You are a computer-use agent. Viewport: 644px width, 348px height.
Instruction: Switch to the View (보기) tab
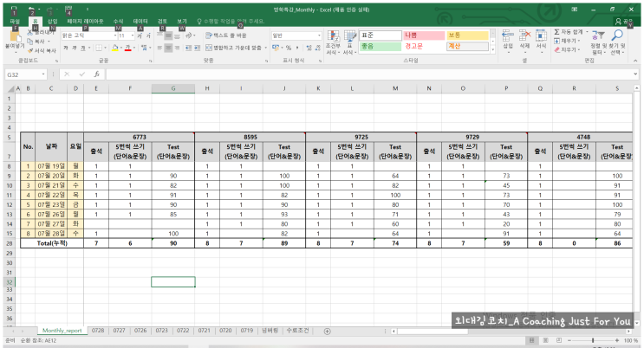tap(182, 22)
